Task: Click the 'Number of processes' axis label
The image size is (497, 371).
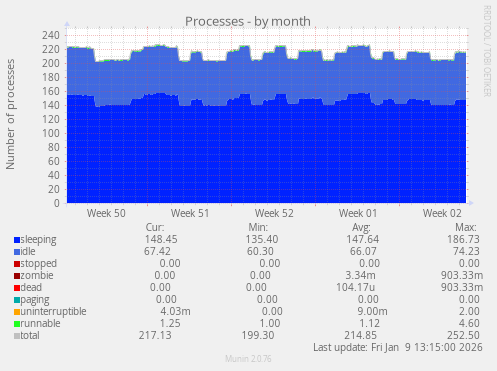Action: pyautogui.click(x=10, y=114)
